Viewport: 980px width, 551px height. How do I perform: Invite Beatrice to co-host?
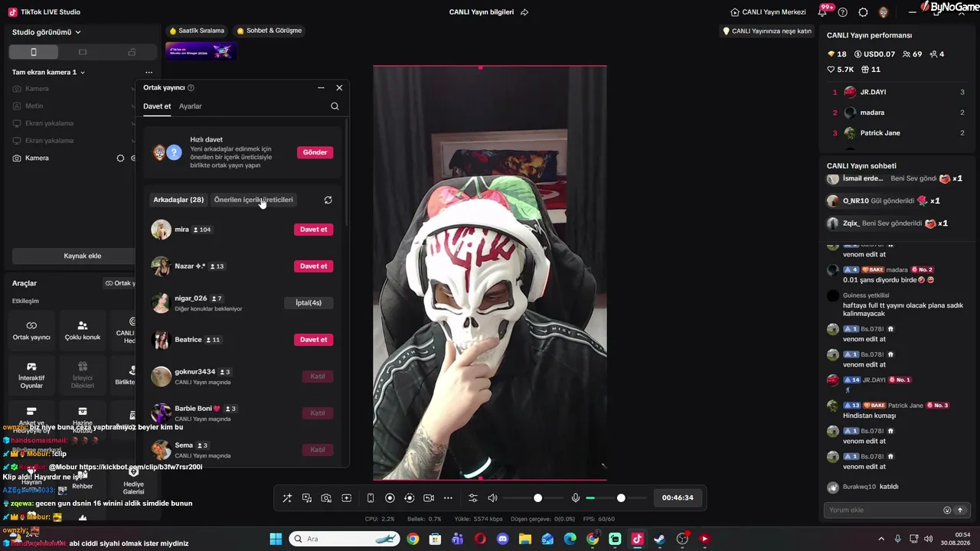[x=313, y=340]
